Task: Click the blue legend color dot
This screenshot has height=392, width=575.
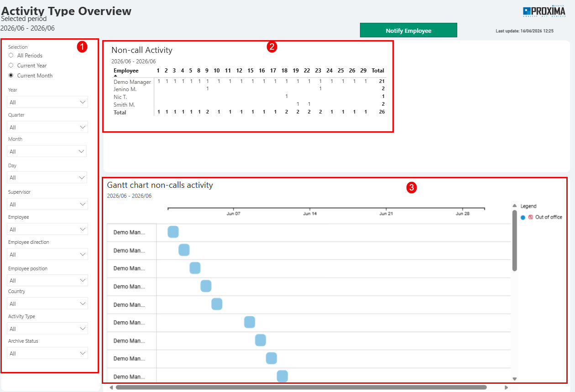Action: 523,217
